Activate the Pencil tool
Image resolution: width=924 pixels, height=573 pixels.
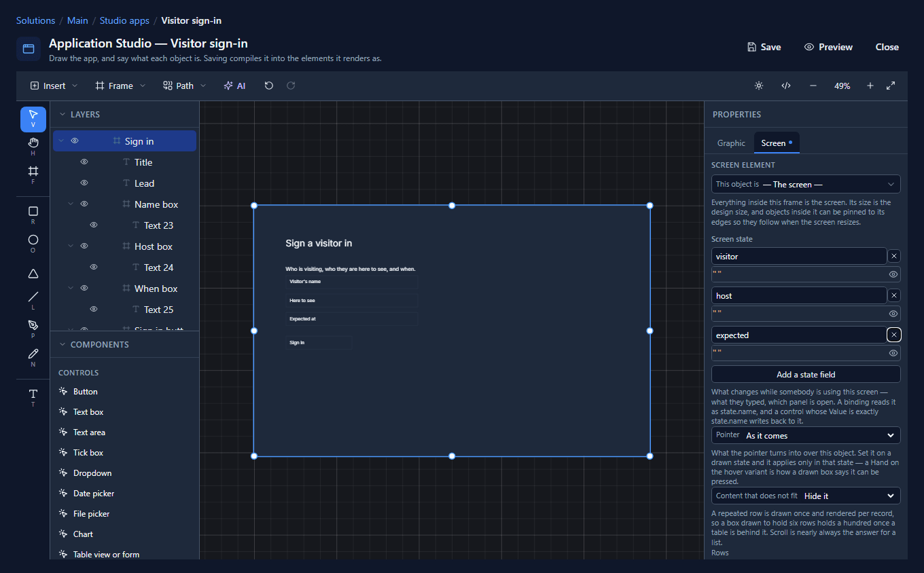click(33, 358)
